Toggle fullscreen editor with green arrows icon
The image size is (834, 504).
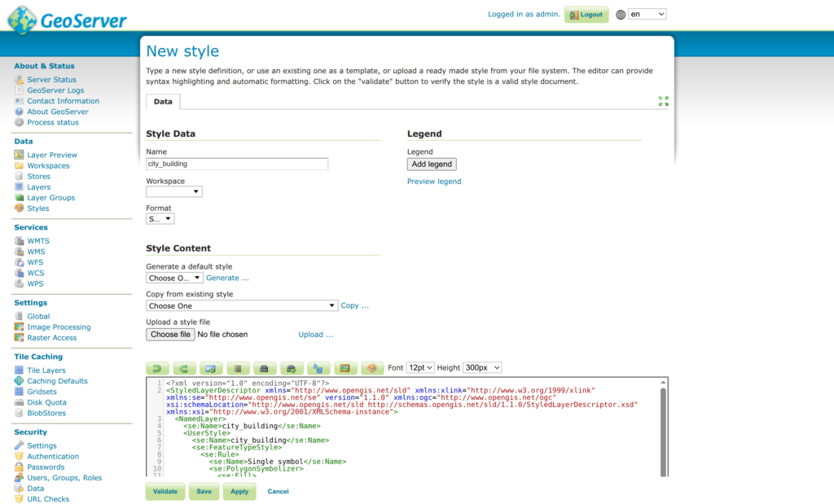[663, 102]
